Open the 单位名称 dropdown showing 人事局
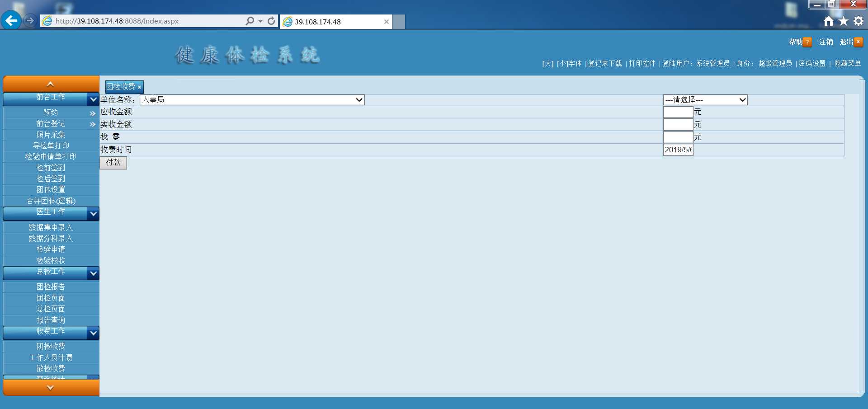 coord(252,100)
